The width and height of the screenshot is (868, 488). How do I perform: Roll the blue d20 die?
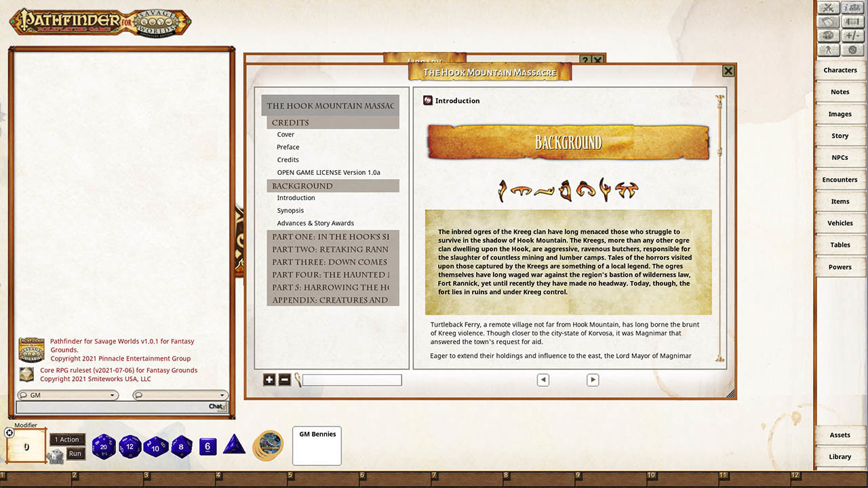coord(104,447)
